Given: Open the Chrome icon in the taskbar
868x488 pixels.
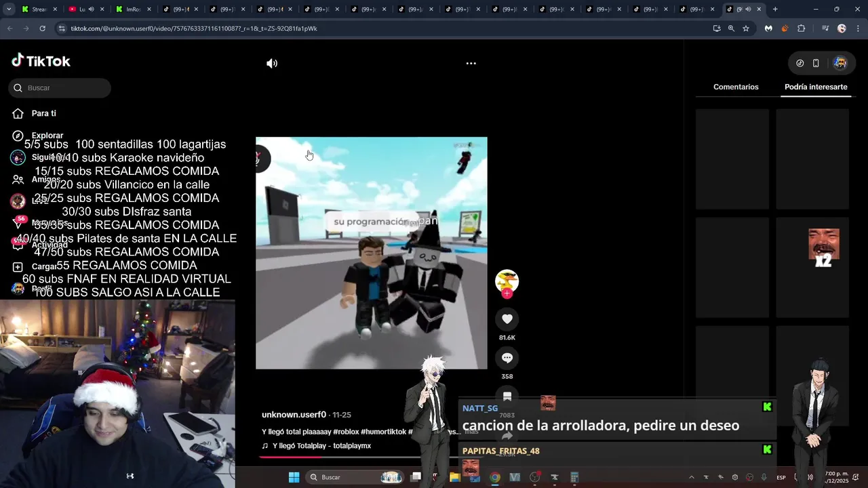Looking at the screenshot, I should [x=495, y=477].
